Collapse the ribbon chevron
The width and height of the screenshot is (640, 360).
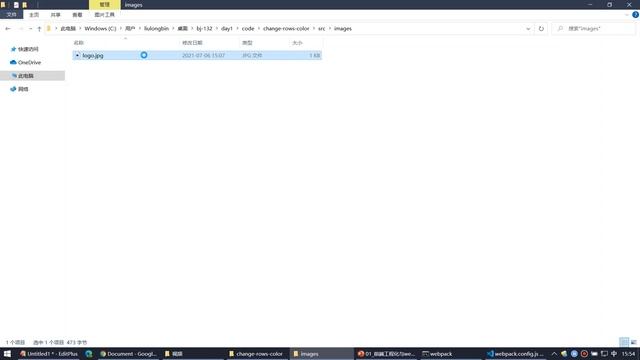[x=627, y=15]
